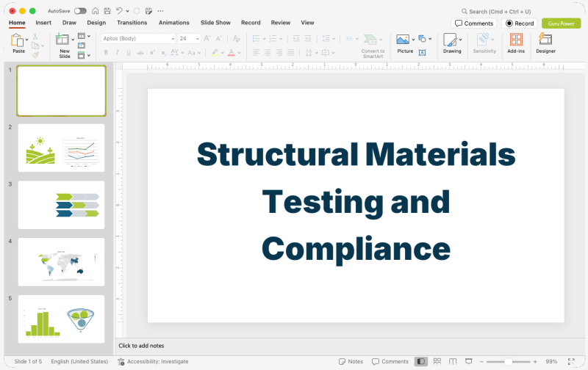
Task: Expand the font color dropdown arrow
Action: [x=240, y=53]
